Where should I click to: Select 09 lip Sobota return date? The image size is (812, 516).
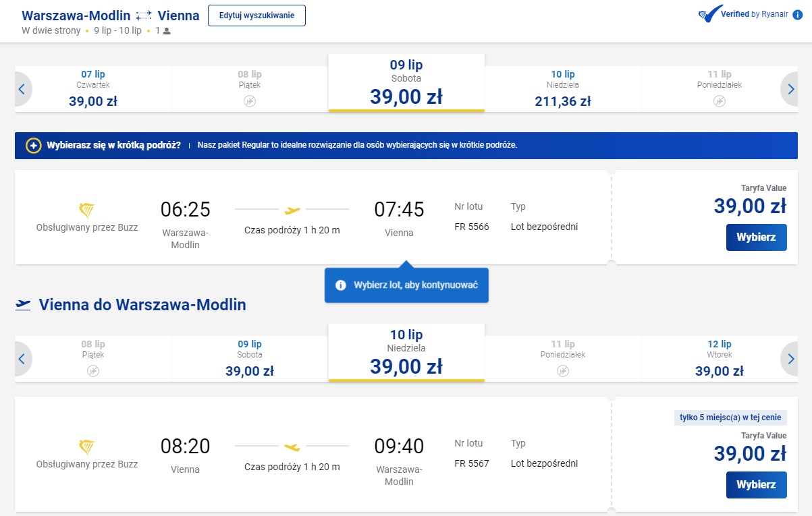(249, 359)
